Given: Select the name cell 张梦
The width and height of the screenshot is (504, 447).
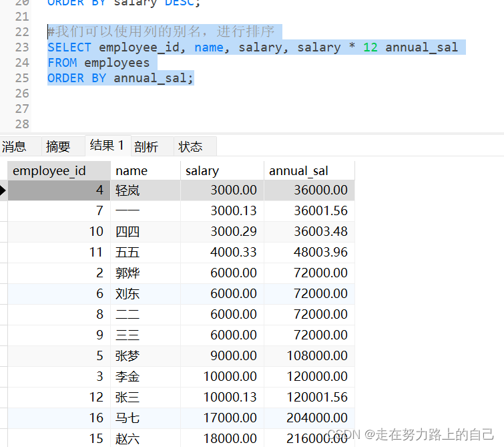Looking at the screenshot, I should [x=146, y=356].
